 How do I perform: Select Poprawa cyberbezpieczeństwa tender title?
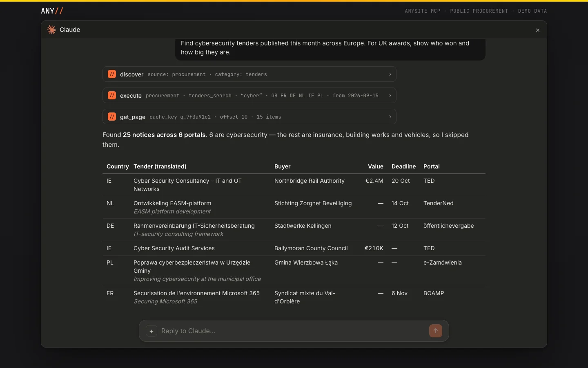click(192, 267)
